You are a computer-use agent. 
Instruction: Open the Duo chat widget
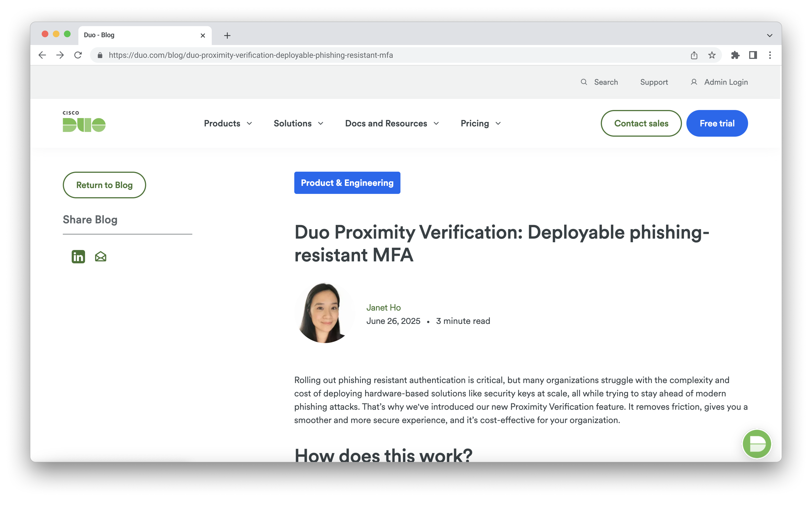(757, 444)
